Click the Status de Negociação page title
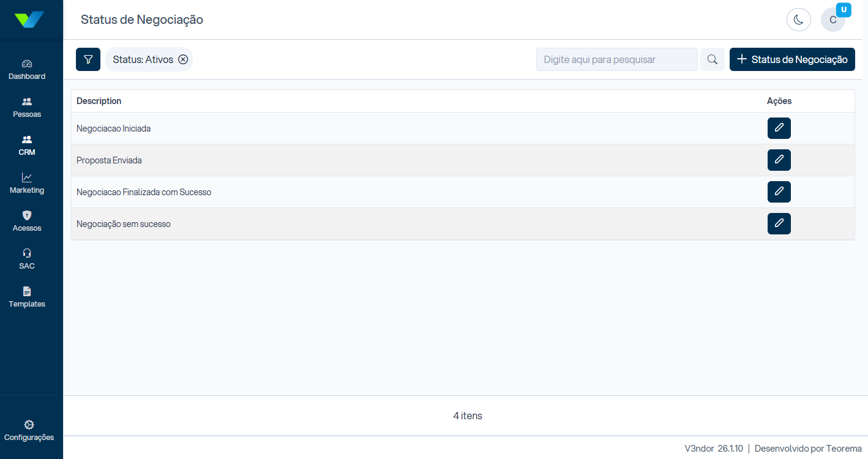 (x=142, y=20)
